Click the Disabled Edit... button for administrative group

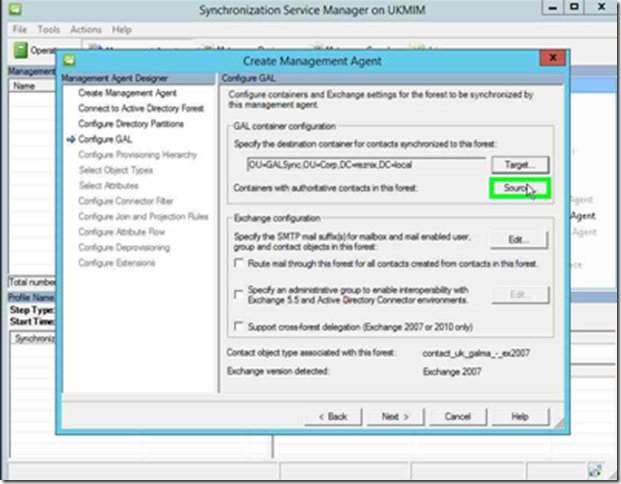pyautogui.click(x=520, y=295)
